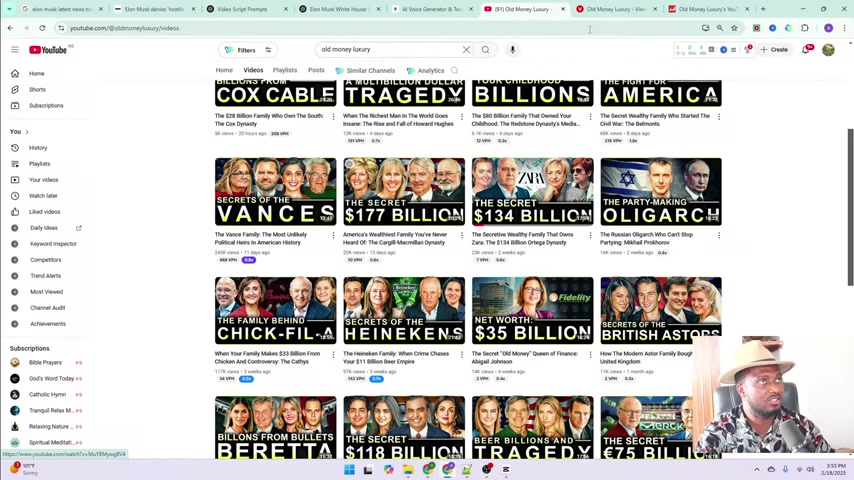Open Channel Audit tool
Screen dimensions: 854x480
coord(47,308)
